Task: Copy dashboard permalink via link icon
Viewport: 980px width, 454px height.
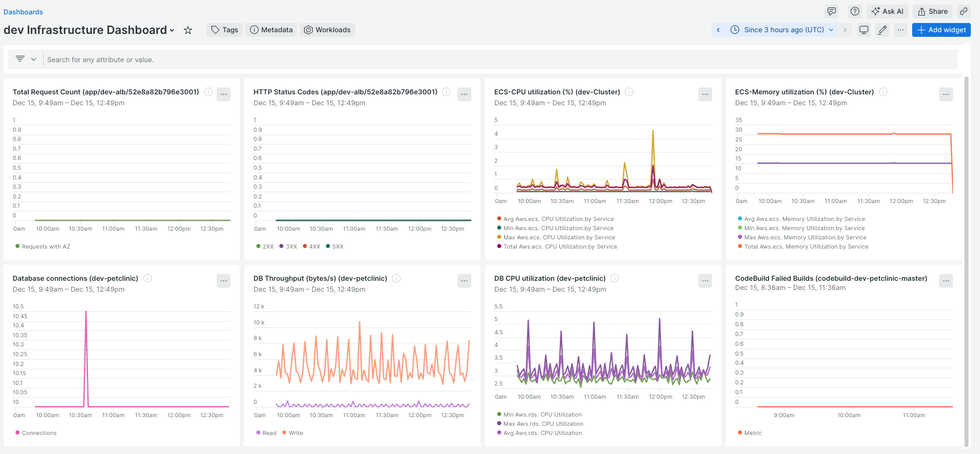Action: [964, 12]
